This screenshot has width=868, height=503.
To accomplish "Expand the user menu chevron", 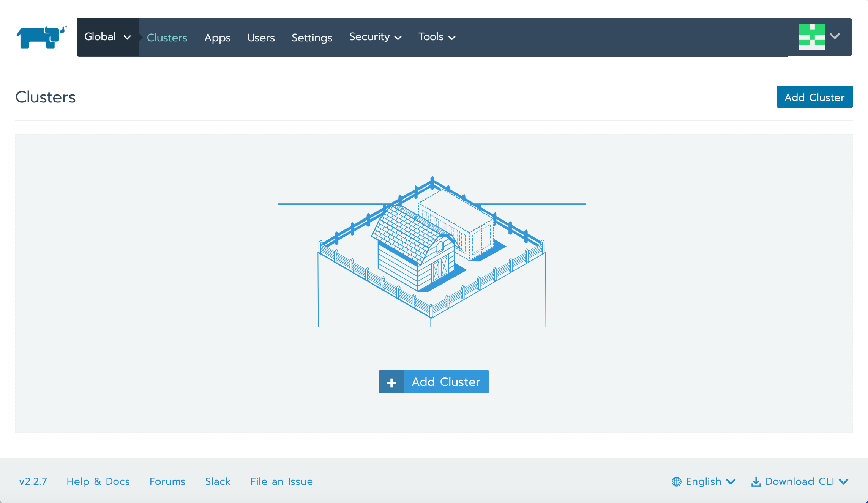I will pos(835,36).
